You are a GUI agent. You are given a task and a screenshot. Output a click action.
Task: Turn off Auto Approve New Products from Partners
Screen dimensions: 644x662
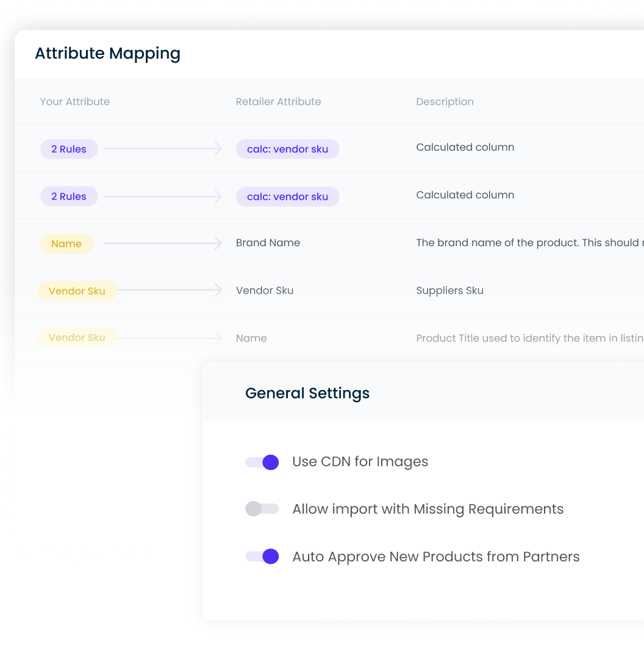click(262, 557)
